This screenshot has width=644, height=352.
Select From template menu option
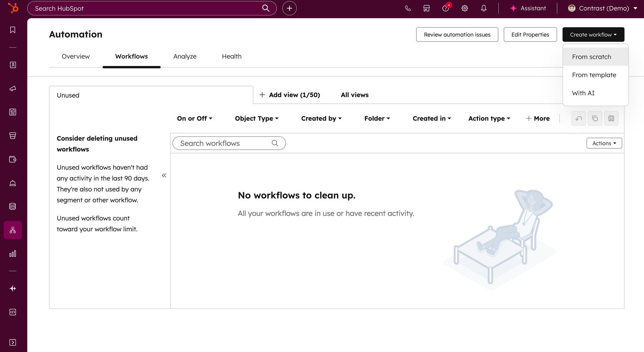click(x=594, y=75)
